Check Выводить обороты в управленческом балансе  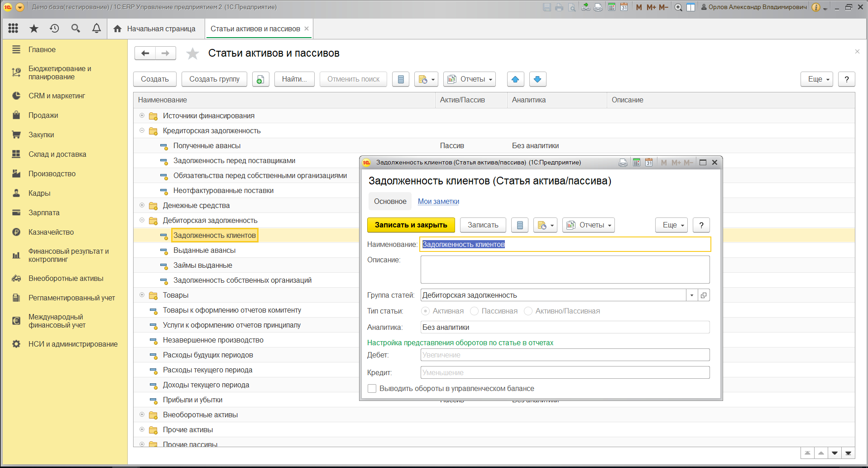coord(372,389)
